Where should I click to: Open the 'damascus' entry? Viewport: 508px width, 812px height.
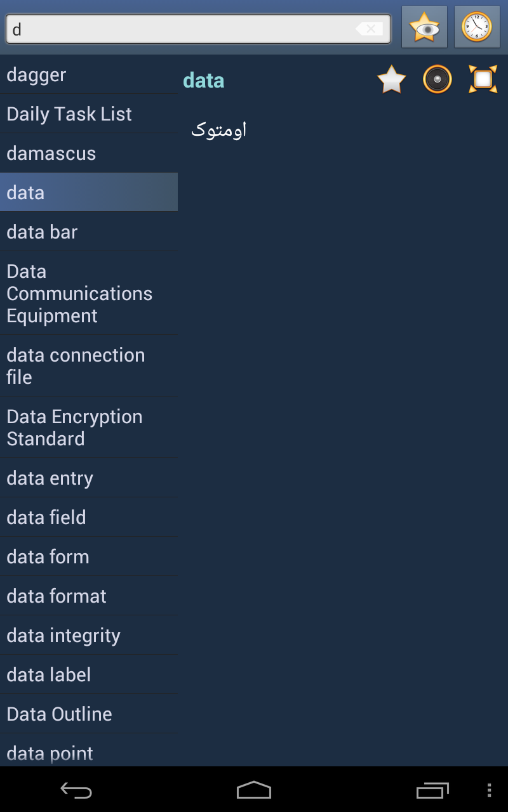(x=89, y=154)
